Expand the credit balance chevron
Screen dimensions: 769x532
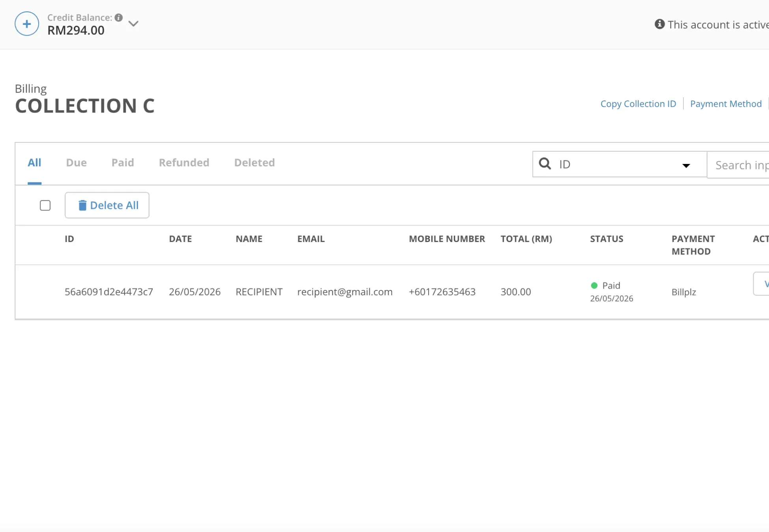click(133, 24)
